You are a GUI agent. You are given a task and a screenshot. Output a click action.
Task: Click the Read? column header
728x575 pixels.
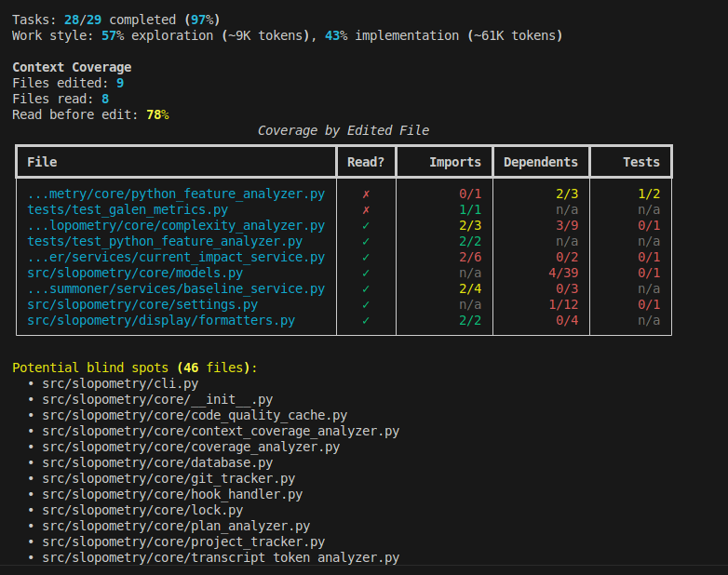click(366, 162)
